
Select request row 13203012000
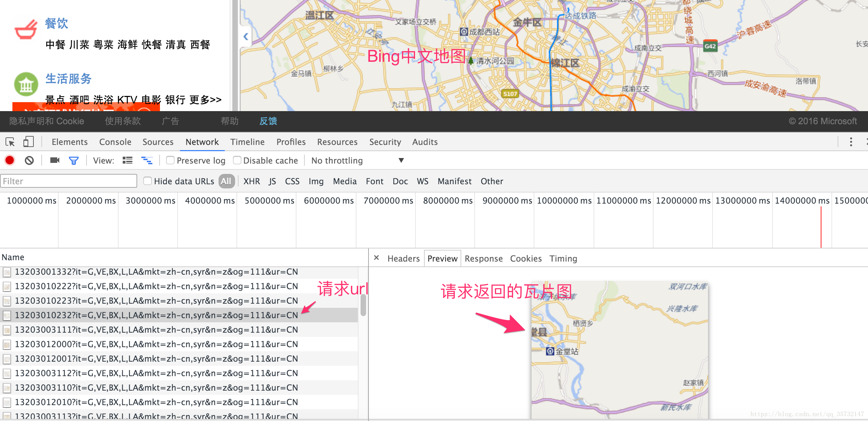[179, 344]
